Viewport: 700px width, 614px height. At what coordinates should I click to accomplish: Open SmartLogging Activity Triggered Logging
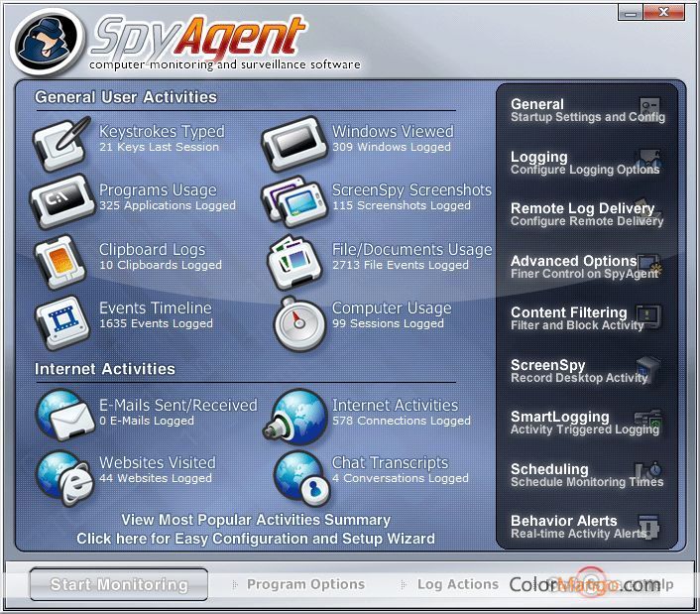[x=586, y=423]
